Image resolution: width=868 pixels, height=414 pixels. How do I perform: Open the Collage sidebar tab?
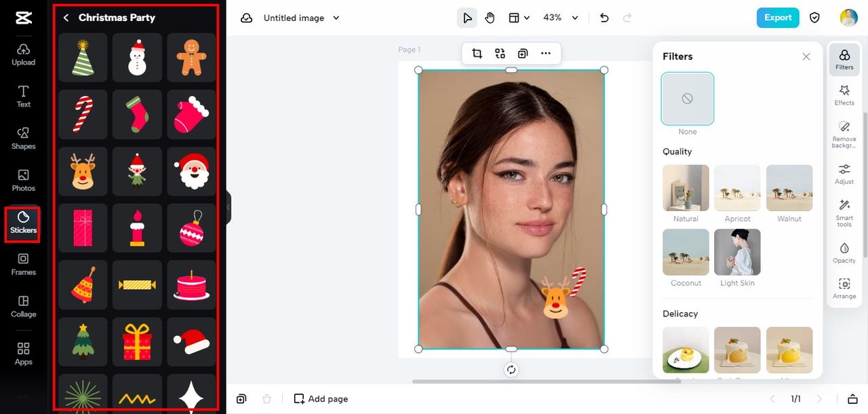pyautogui.click(x=23, y=305)
